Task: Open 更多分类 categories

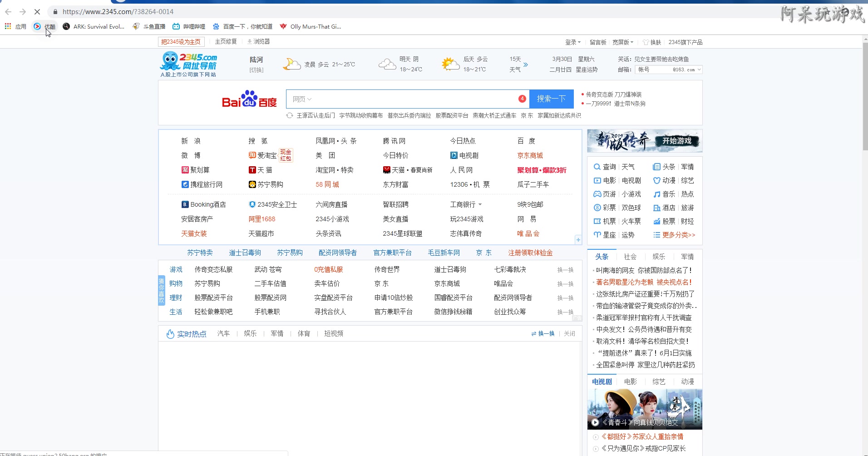Action: click(679, 235)
